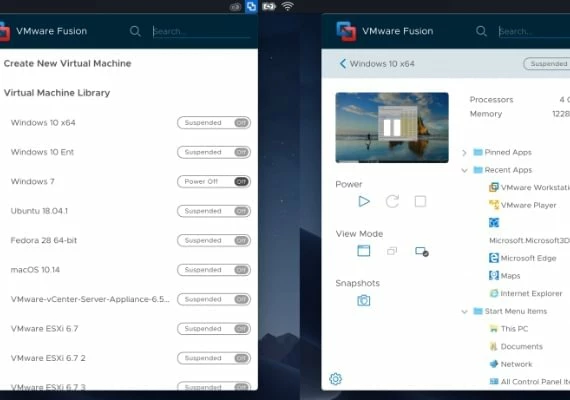This screenshot has height=400, width=570.
Task: Open VMware Player app icon
Action: (494, 205)
